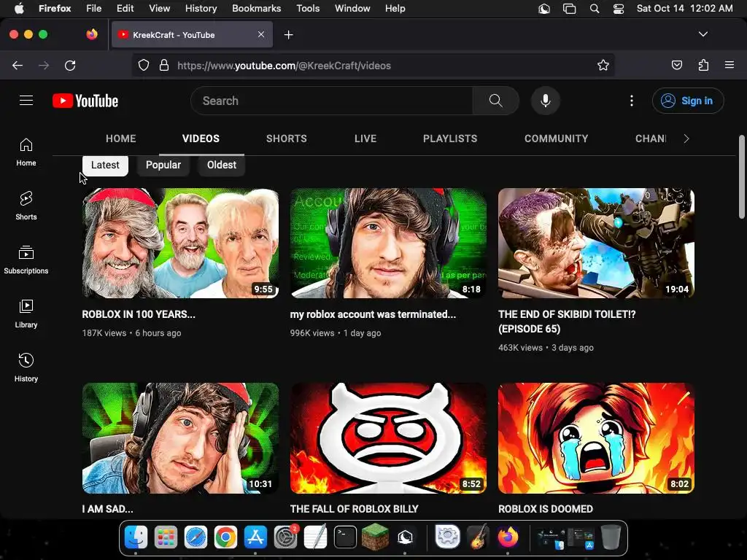Screen dimensions: 747x560
Task: Open ROBLOX IS DOOMED video title
Action: click(546, 509)
